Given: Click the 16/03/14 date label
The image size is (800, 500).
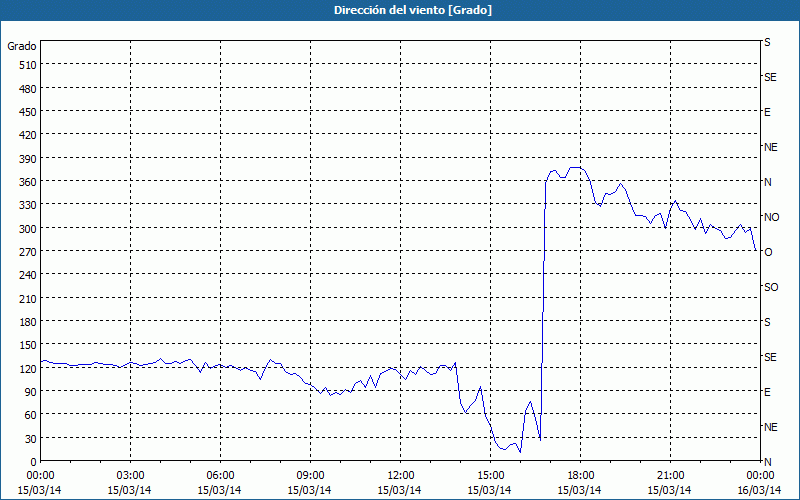Looking at the screenshot, I should [760, 490].
